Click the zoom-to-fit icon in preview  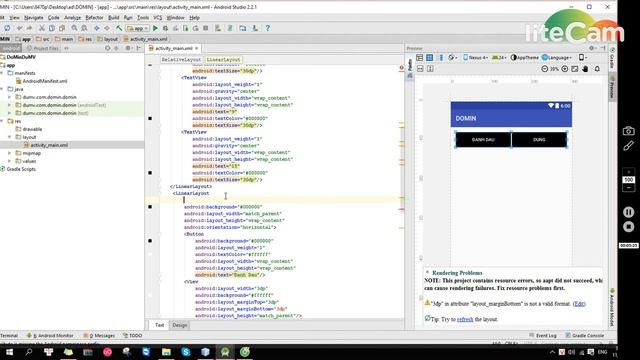[x=575, y=69]
